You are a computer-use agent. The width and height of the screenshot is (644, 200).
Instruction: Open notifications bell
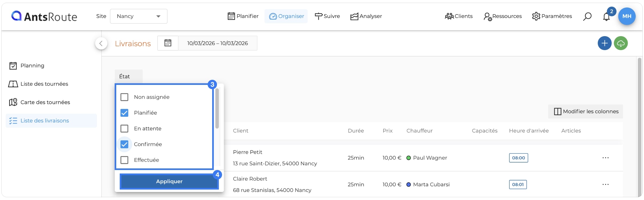(x=606, y=17)
